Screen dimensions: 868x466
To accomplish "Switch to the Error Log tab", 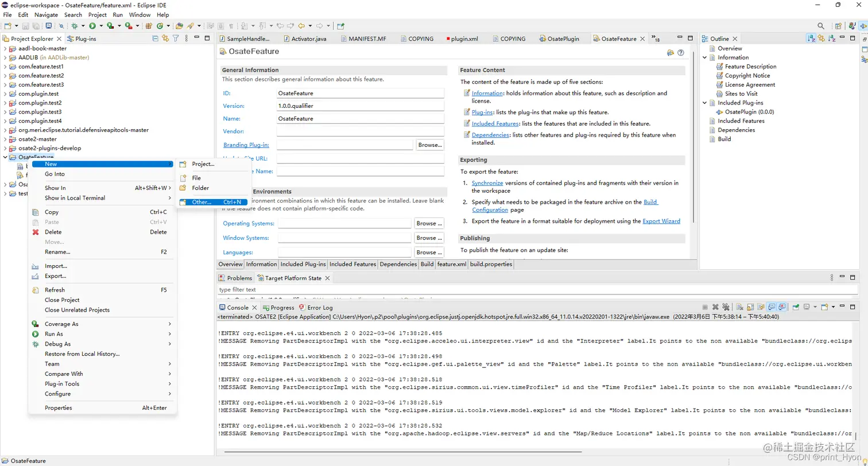I will pos(315,308).
